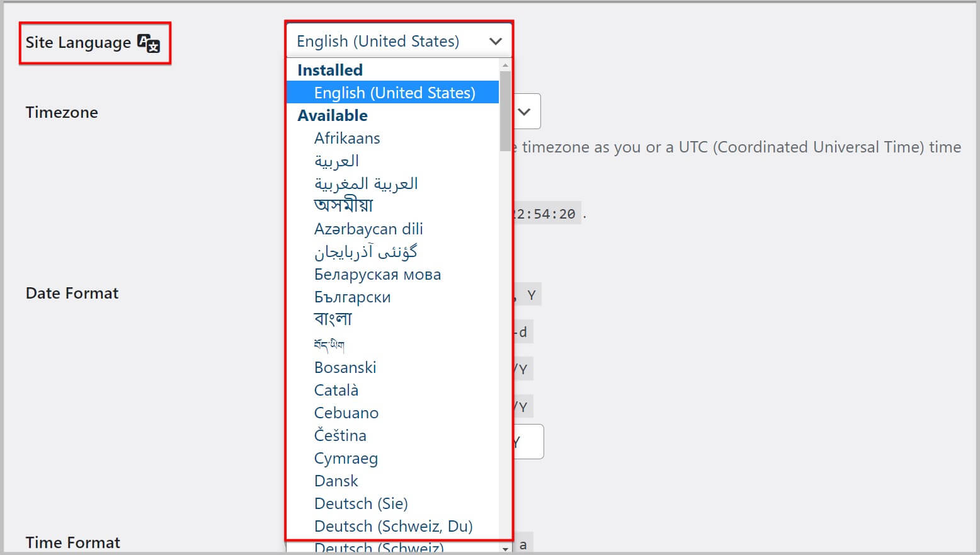Select অসমীয়া from the language list
980x555 pixels.
tap(344, 205)
